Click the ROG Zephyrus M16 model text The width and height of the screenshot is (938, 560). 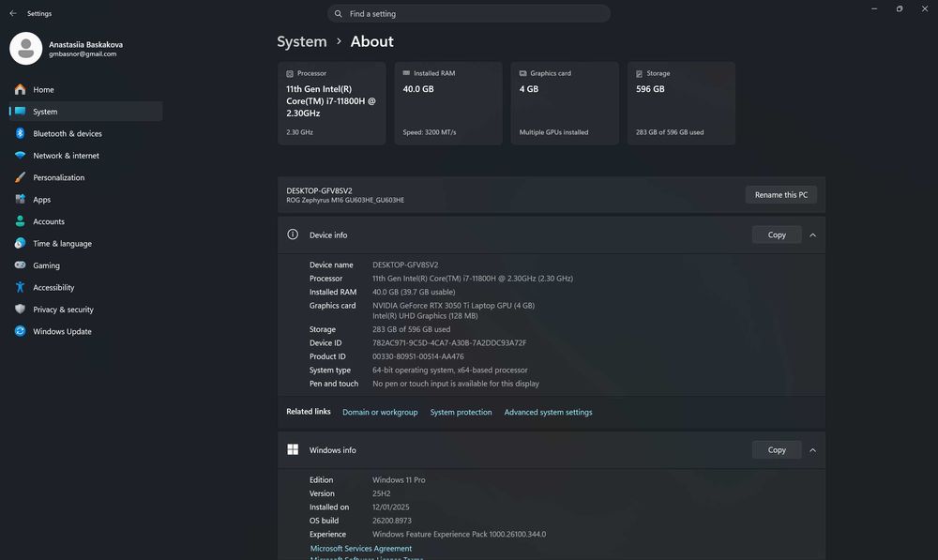[x=345, y=200]
